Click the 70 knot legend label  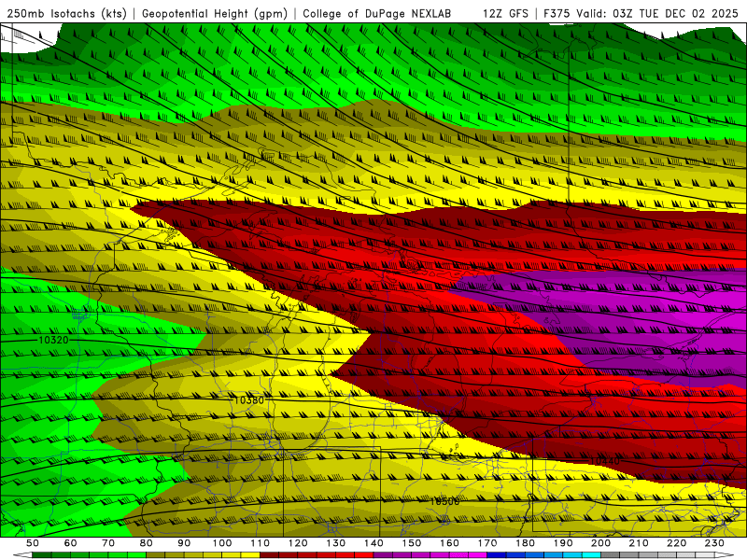108,543
